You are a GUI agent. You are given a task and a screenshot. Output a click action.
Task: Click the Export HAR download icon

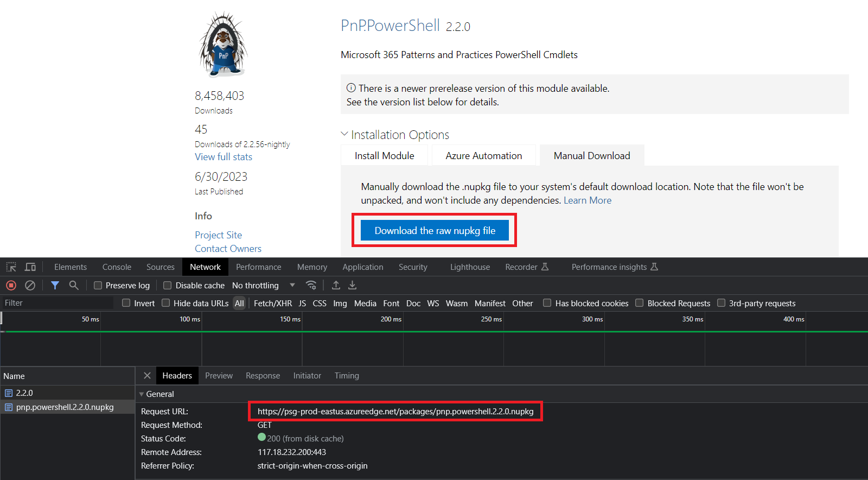coord(352,285)
